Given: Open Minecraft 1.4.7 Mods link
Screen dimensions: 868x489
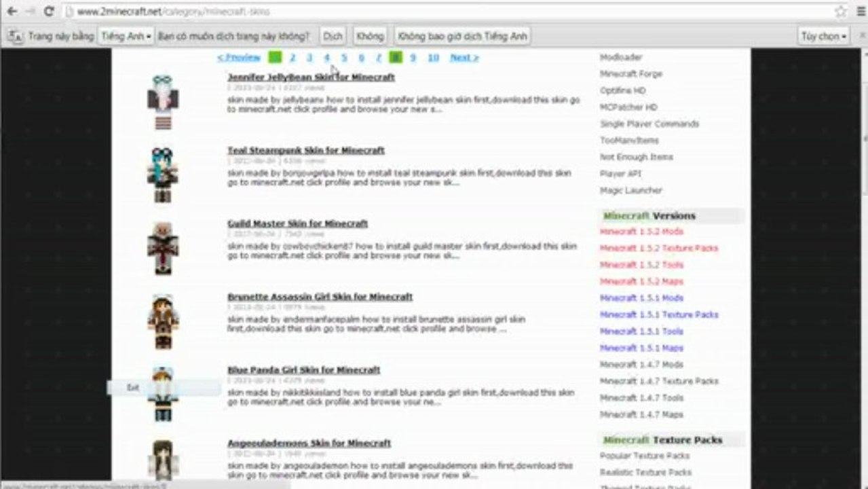Looking at the screenshot, I should pos(641,365).
